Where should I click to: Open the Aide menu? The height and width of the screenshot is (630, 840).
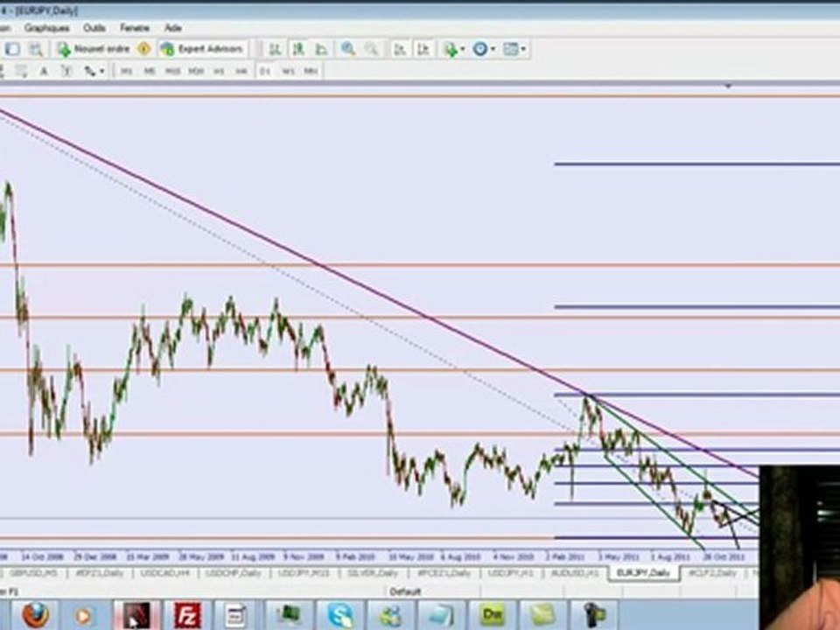coord(173,28)
